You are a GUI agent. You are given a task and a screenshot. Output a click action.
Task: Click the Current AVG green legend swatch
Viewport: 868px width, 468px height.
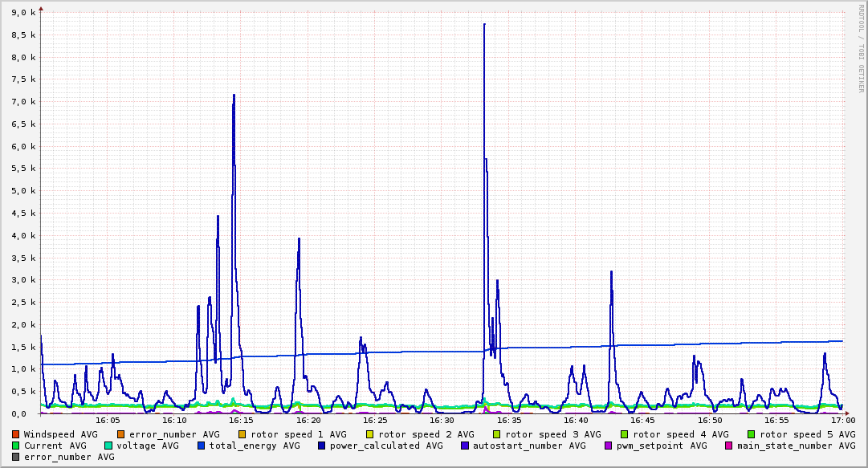click(x=15, y=446)
